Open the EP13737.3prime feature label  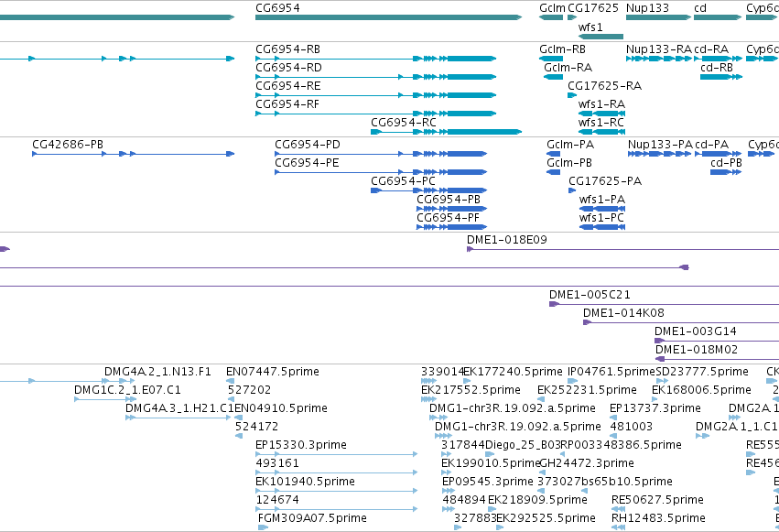pyautogui.click(x=655, y=408)
